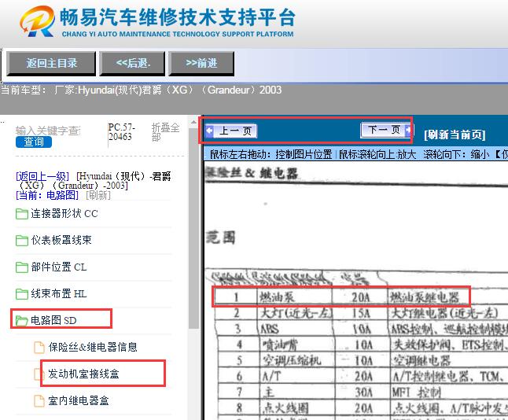
Task: Click the A/T cell in row 6
Action: point(272,376)
